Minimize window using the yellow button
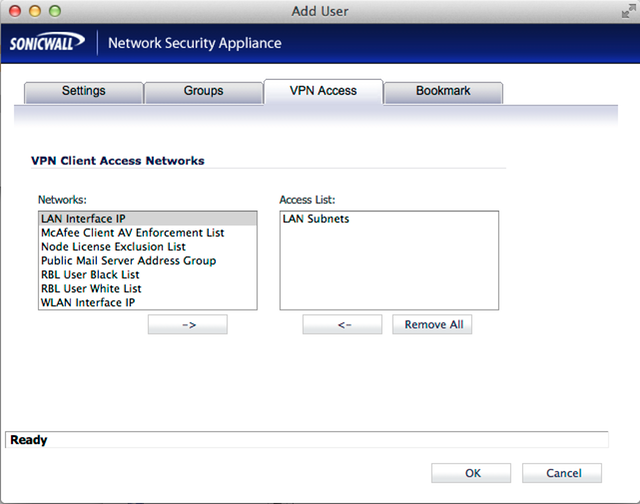This screenshot has height=504, width=640. (x=35, y=11)
